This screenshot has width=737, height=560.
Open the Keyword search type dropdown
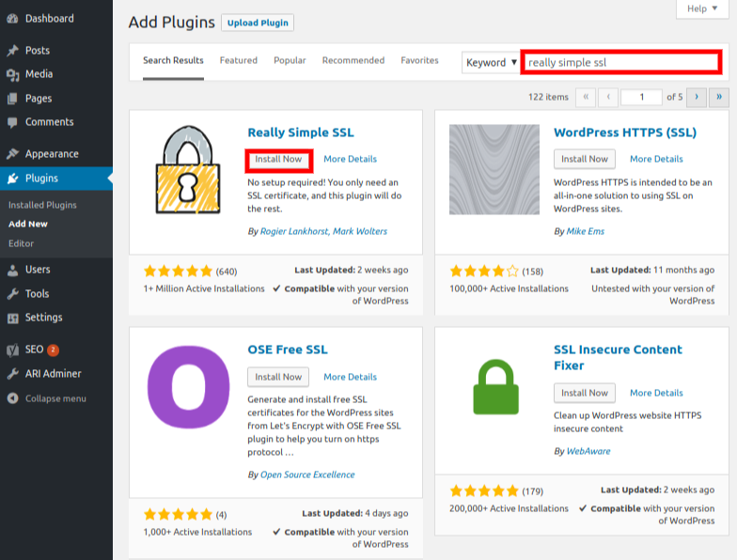coord(491,62)
